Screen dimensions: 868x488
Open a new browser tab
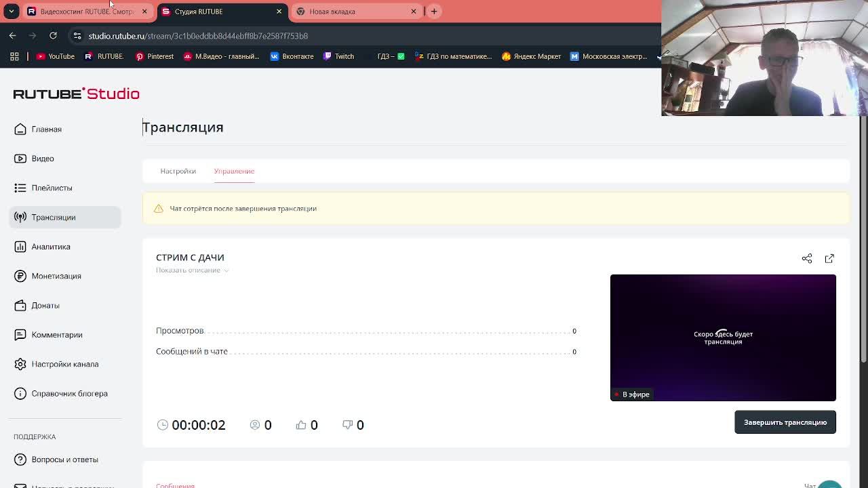(x=434, y=11)
